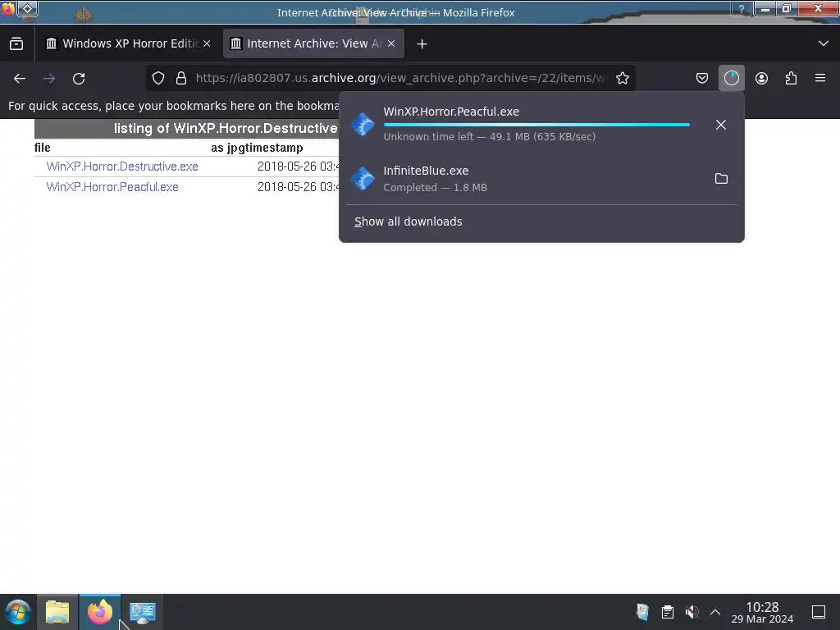Screen dimensions: 840x630
Task: Close the Internet Archive View Archive tab
Action: click(x=391, y=43)
